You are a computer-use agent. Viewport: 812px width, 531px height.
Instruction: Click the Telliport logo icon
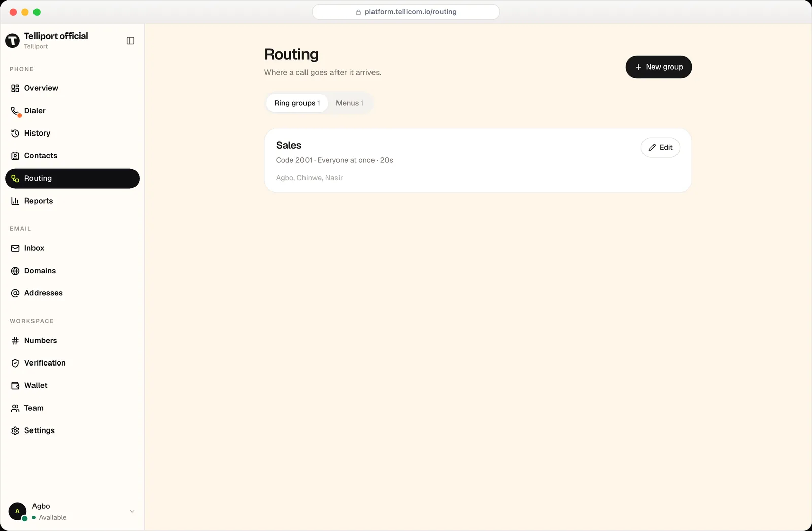coord(12,40)
